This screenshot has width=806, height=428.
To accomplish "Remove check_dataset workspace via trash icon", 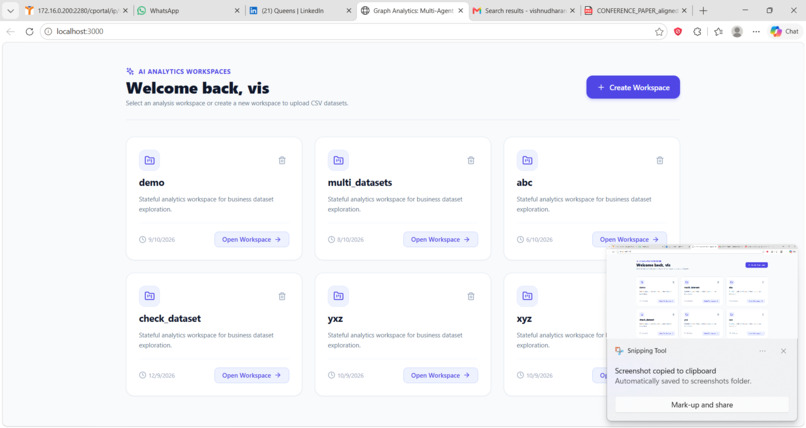I will point(282,296).
